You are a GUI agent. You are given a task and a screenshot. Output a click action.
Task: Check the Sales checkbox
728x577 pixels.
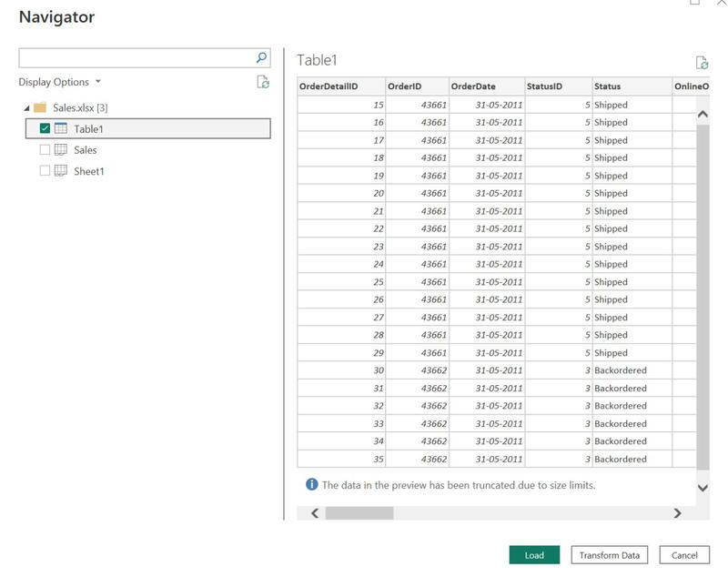(x=45, y=149)
